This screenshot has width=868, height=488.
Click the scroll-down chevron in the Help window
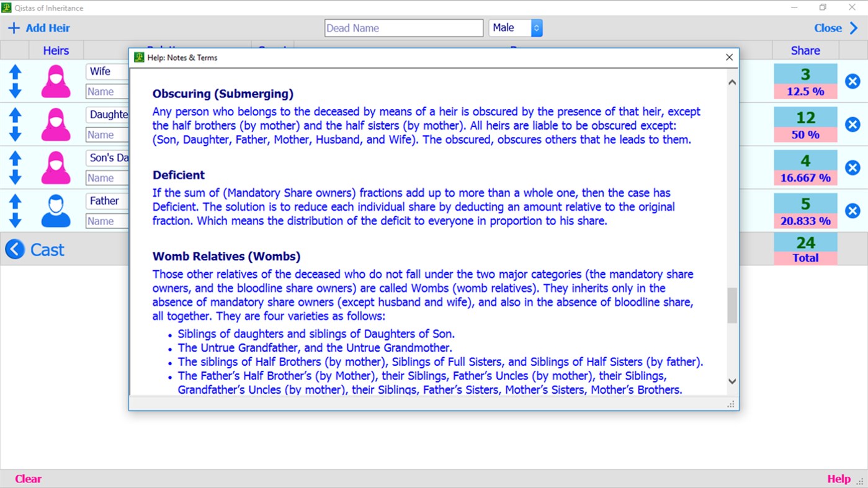pos(732,381)
